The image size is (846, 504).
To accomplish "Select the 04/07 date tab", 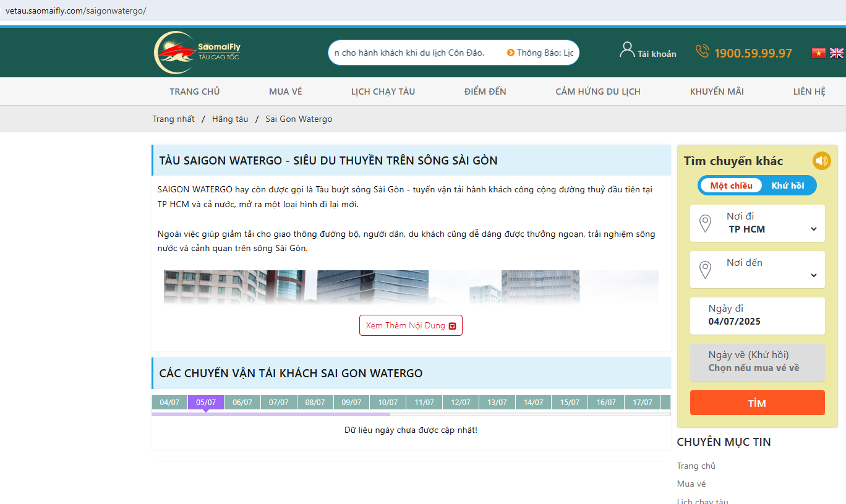I will tap(169, 402).
